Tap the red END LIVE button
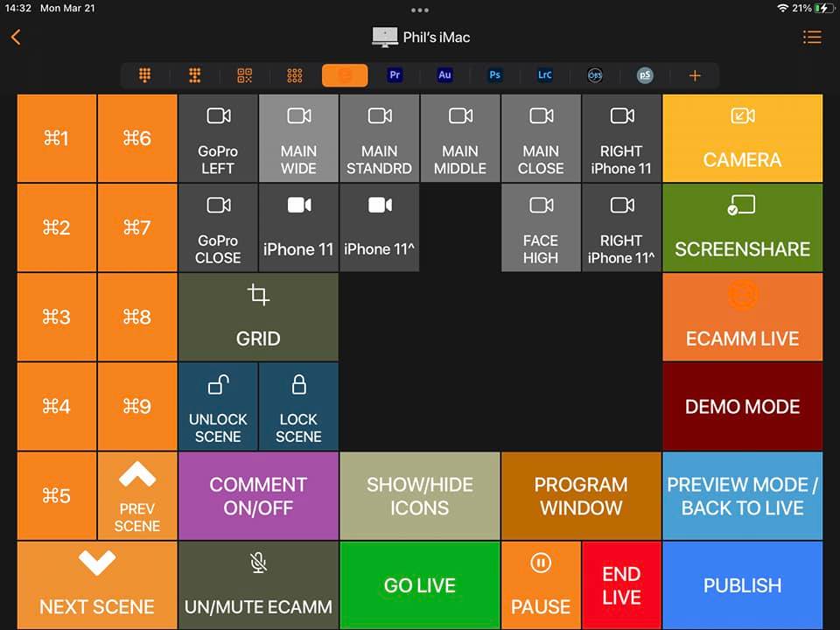Viewport: 840px width, 630px height. 621,585
